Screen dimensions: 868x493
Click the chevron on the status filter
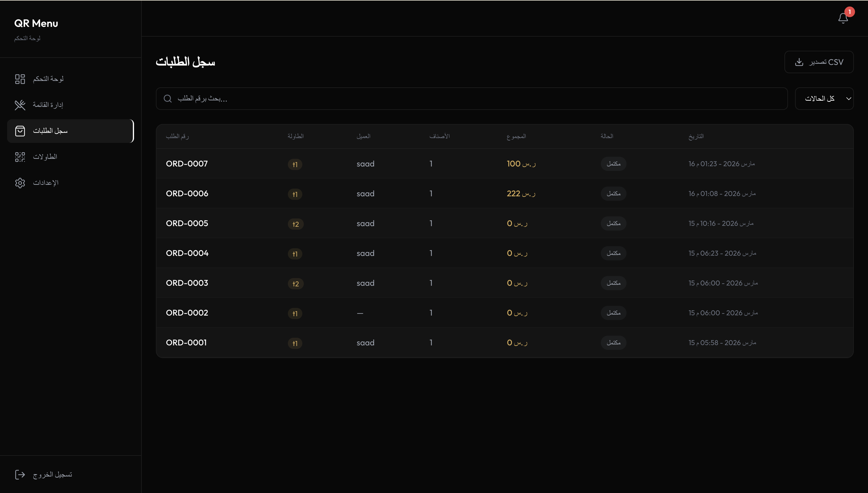click(848, 99)
